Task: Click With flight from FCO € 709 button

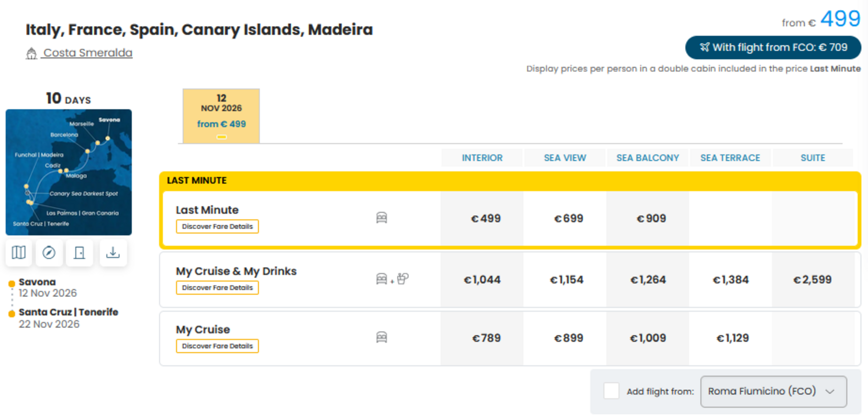Action: (773, 48)
